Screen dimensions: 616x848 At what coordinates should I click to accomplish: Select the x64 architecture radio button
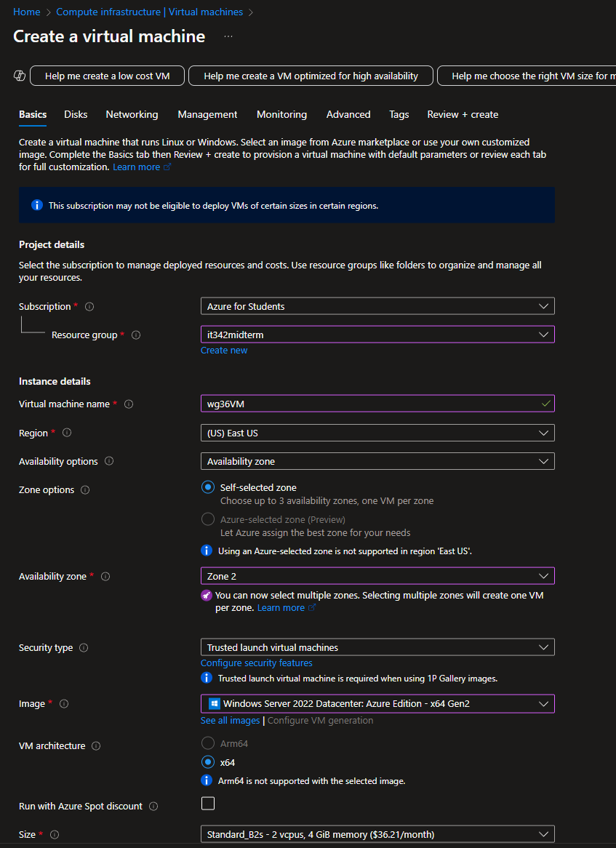tap(208, 762)
